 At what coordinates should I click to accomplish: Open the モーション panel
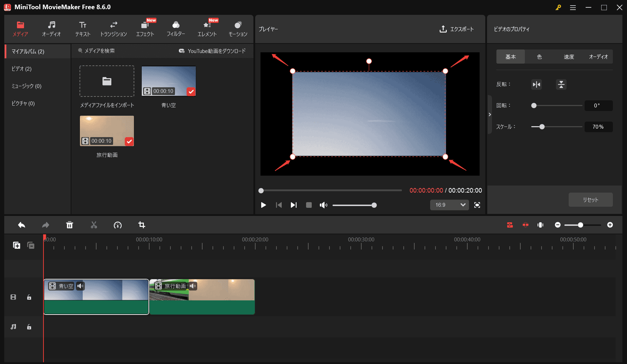click(238, 28)
